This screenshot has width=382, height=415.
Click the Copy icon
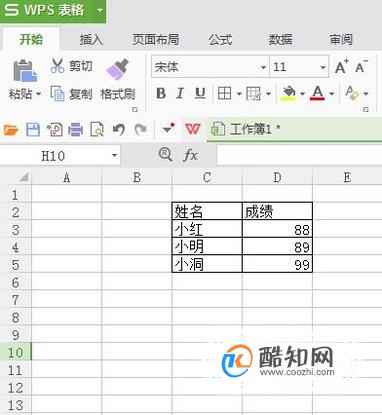[x=57, y=93]
